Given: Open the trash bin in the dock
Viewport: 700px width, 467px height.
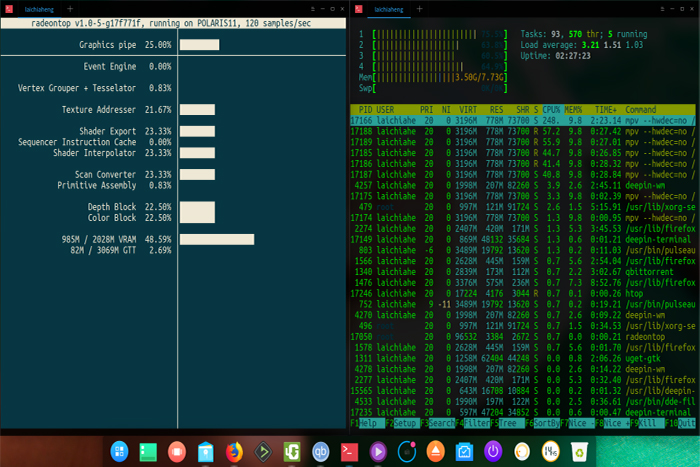Looking at the screenshot, I should (x=579, y=452).
